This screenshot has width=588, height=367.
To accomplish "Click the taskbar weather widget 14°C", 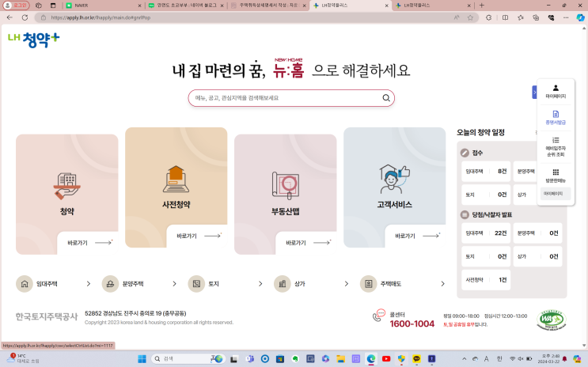I will (23, 358).
